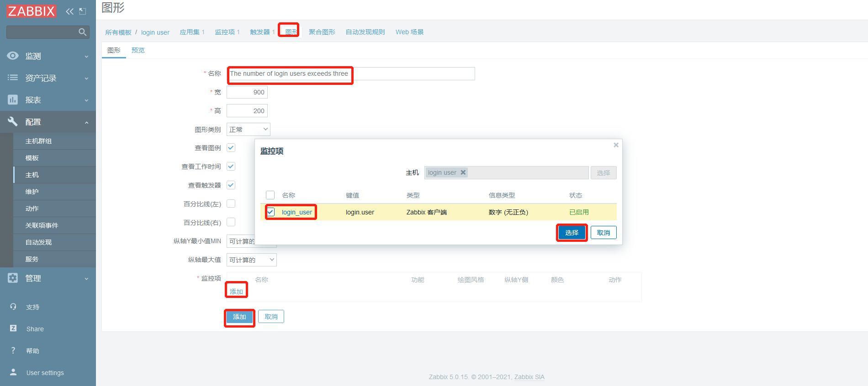Close the 监控项 dialog with X
This screenshot has width=868, height=386.
[x=616, y=145]
